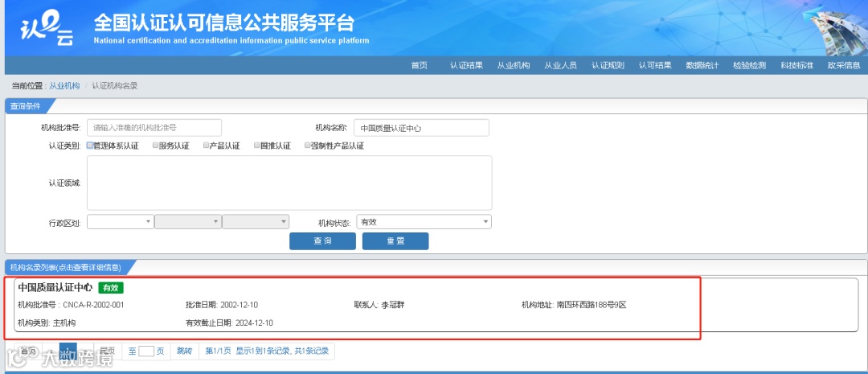868x374 pixels.
Task: Open the 政采信息 navigation menu item
Action: click(x=844, y=65)
